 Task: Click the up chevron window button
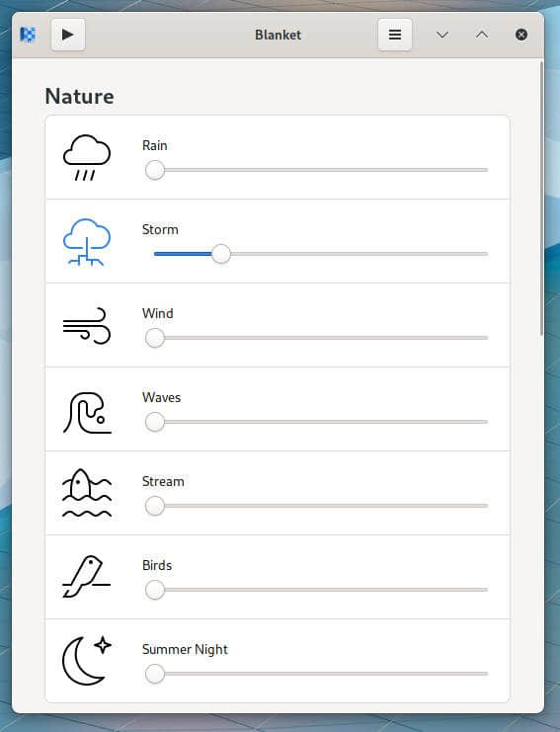[x=482, y=35]
